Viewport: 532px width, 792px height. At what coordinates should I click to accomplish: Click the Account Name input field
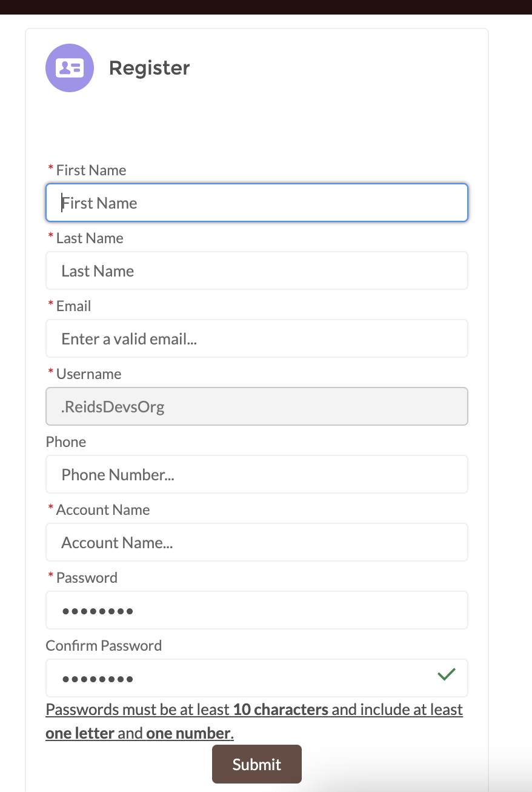(256, 542)
